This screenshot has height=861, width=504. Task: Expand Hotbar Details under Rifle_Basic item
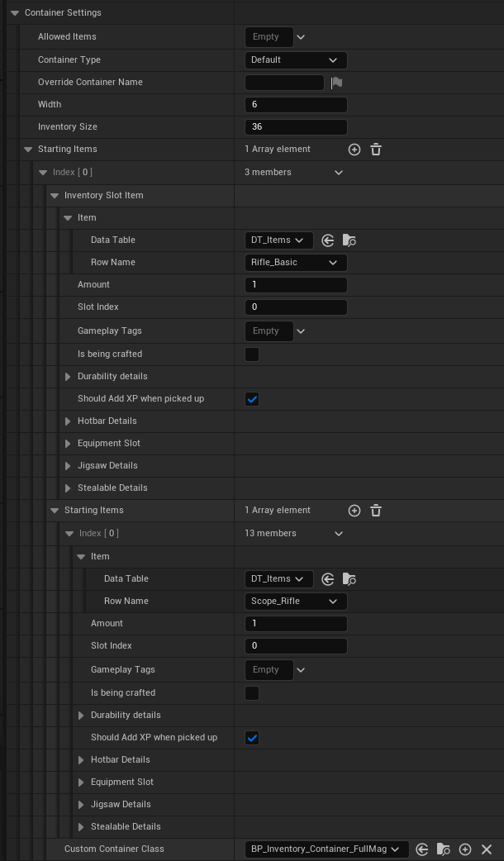point(68,421)
